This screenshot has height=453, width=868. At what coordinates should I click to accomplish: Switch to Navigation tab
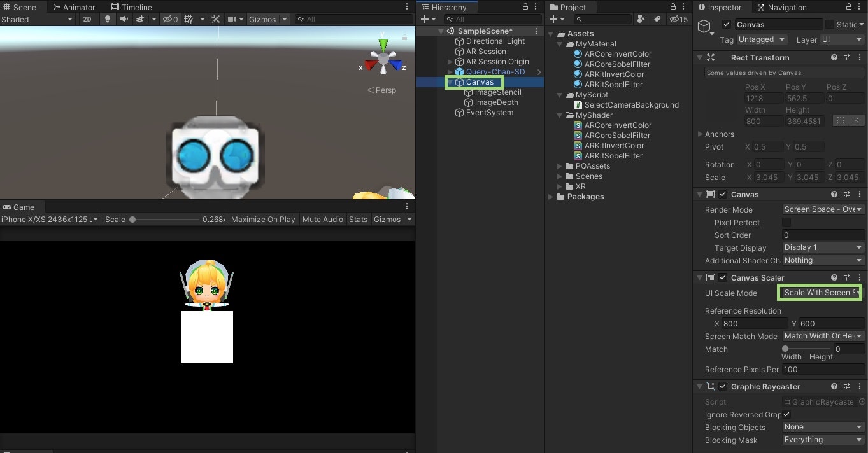(x=782, y=7)
